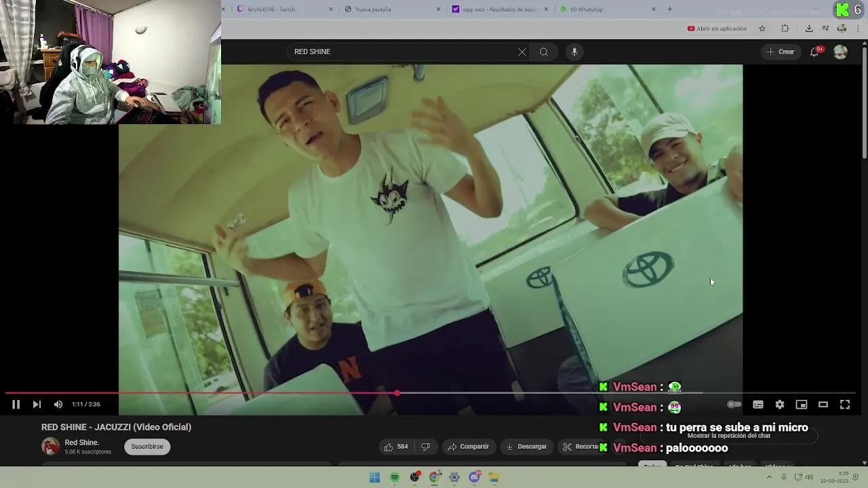Viewport: 868px width, 488px height.
Task: Open OBS Studio from taskbar
Action: 415,478
